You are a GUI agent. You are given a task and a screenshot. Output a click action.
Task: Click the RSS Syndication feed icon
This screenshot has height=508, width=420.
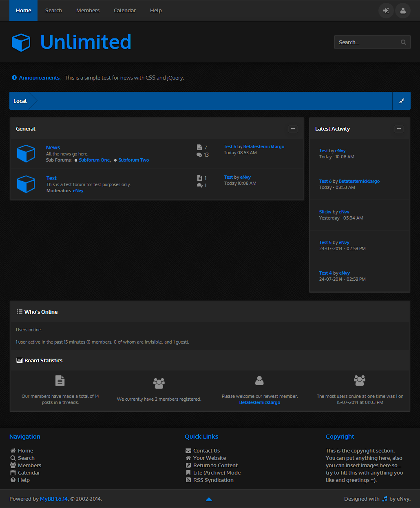click(x=188, y=480)
